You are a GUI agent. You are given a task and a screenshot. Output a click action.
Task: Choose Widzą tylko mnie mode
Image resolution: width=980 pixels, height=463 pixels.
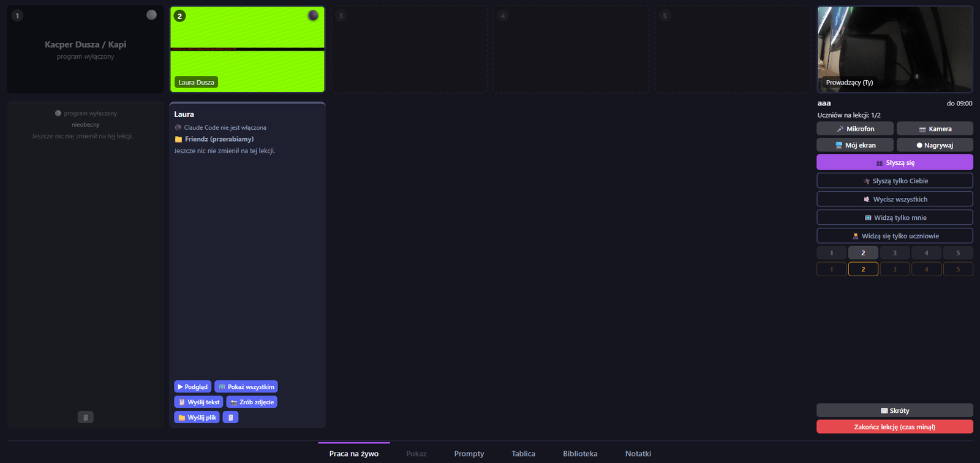pos(895,217)
